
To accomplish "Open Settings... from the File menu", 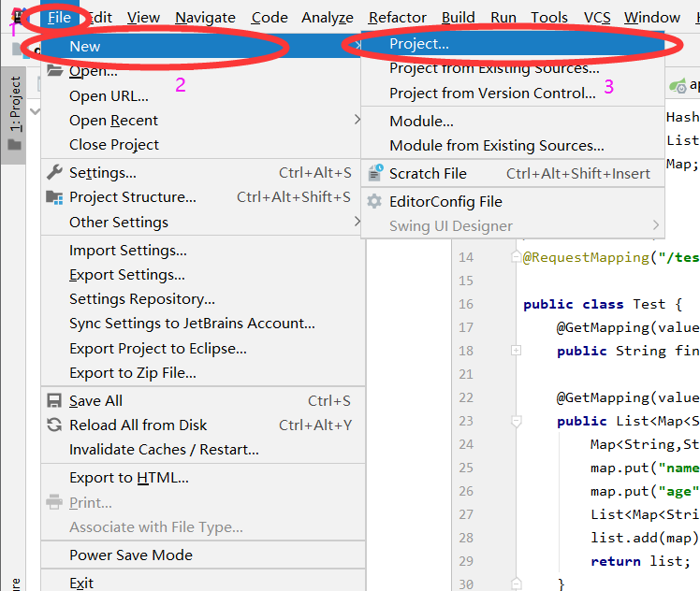I will pos(201,173).
